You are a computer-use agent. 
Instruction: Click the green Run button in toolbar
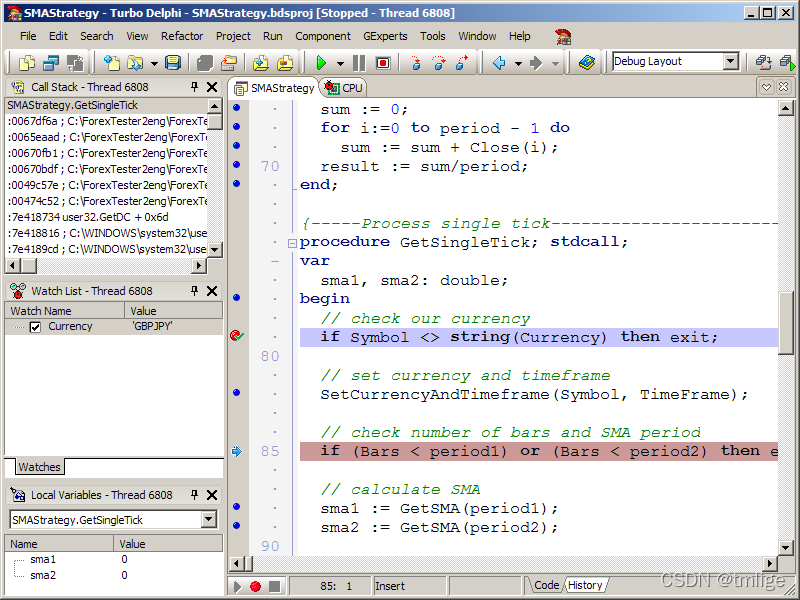(321, 63)
